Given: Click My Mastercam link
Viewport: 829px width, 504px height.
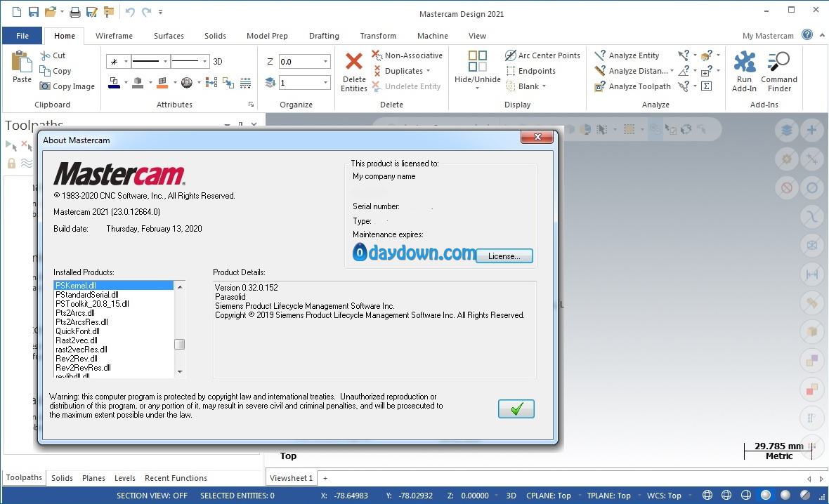Looking at the screenshot, I should point(768,36).
